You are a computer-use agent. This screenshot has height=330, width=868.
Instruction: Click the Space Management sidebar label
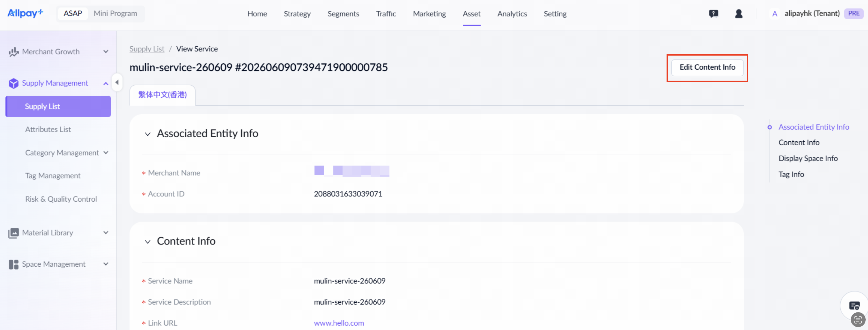point(54,264)
